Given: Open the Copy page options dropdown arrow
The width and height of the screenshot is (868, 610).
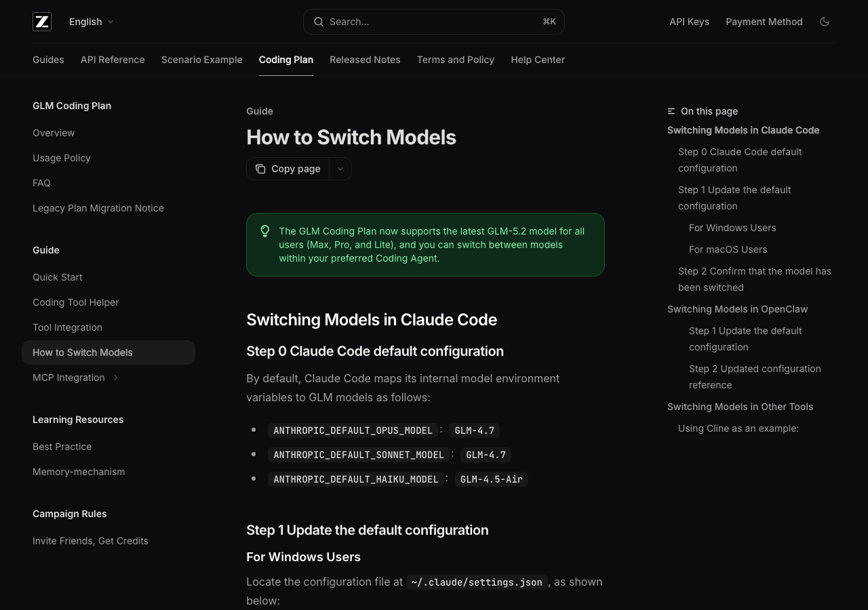Looking at the screenshot, I should click(x=340, y=169).
